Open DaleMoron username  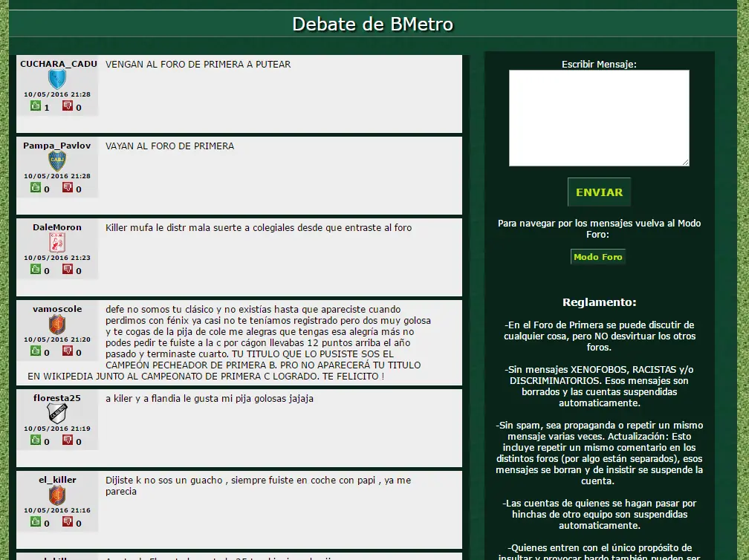point(56,227)
